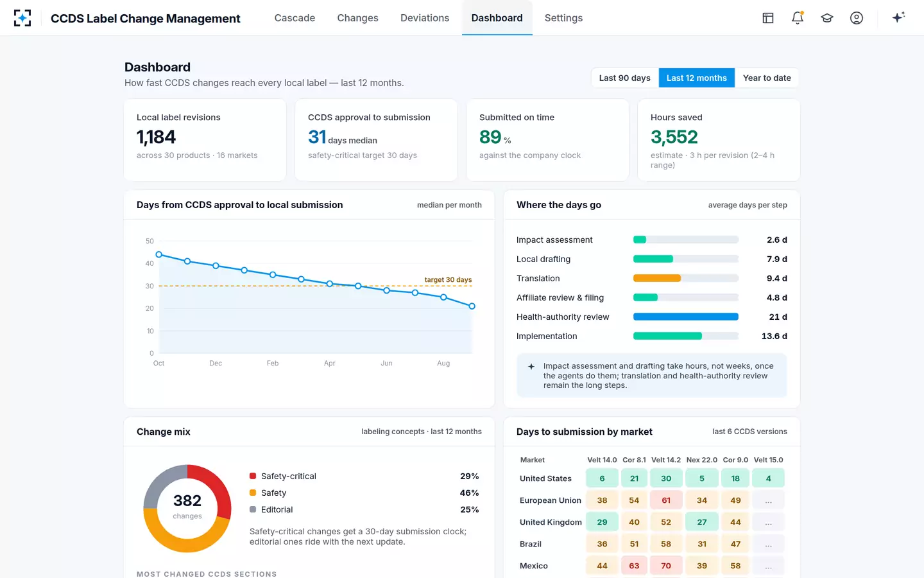Screen dimensions: 924x578
Task: Click the CCDS Label Change Management title
Action: click(x=146, y=19)
